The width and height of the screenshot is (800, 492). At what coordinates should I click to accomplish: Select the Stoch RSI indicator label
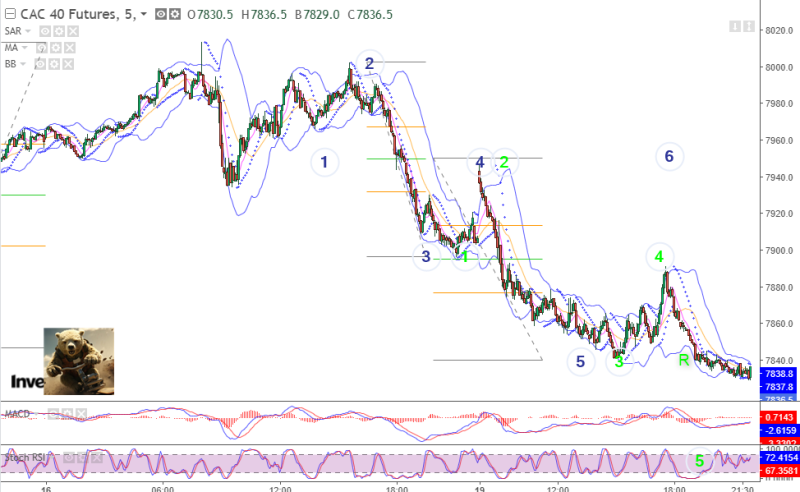click(x=26, y=458)
